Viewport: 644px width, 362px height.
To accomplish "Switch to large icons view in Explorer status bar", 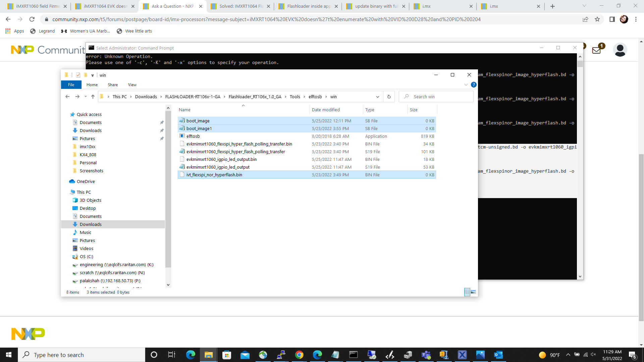I will pyautogui.click(x=473, y=292).
